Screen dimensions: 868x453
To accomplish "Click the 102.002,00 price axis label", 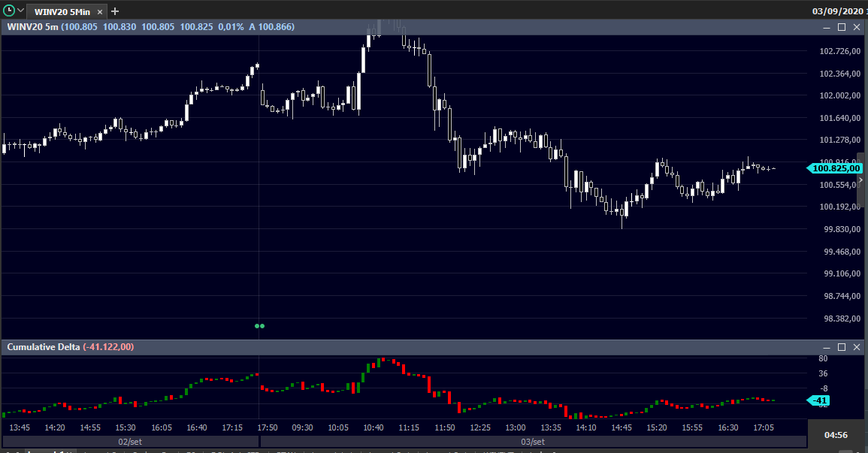I will (839, 95).
